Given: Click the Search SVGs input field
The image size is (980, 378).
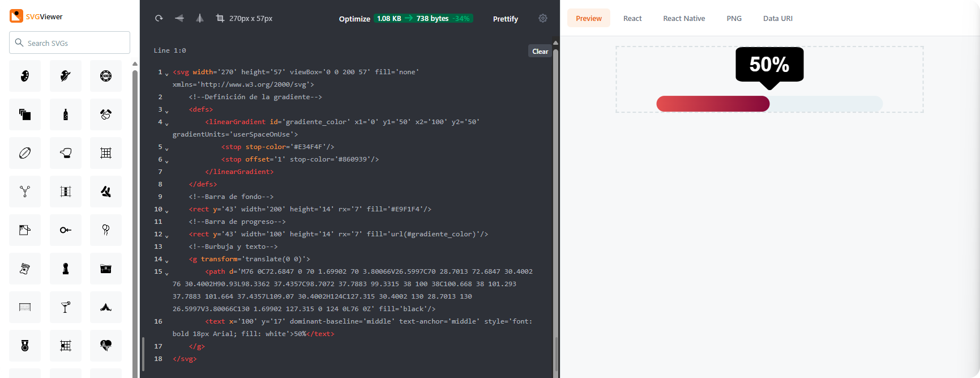Looking at the screenshot, I should point(70,43).
